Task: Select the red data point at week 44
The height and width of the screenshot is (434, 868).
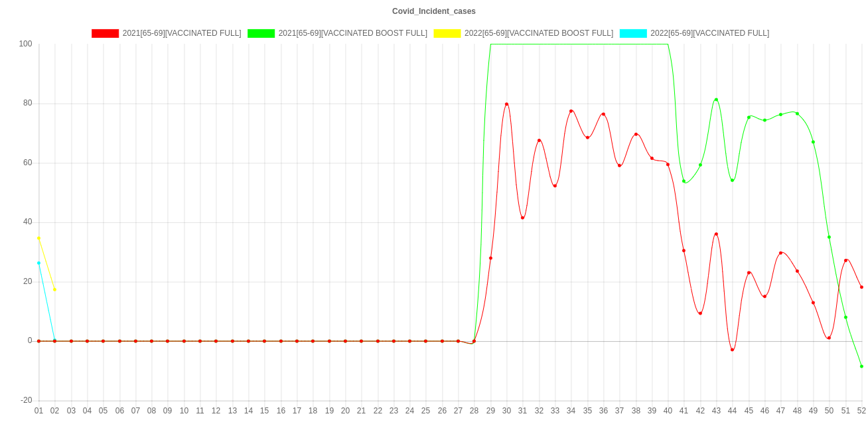Action: [x=732, y=349]
